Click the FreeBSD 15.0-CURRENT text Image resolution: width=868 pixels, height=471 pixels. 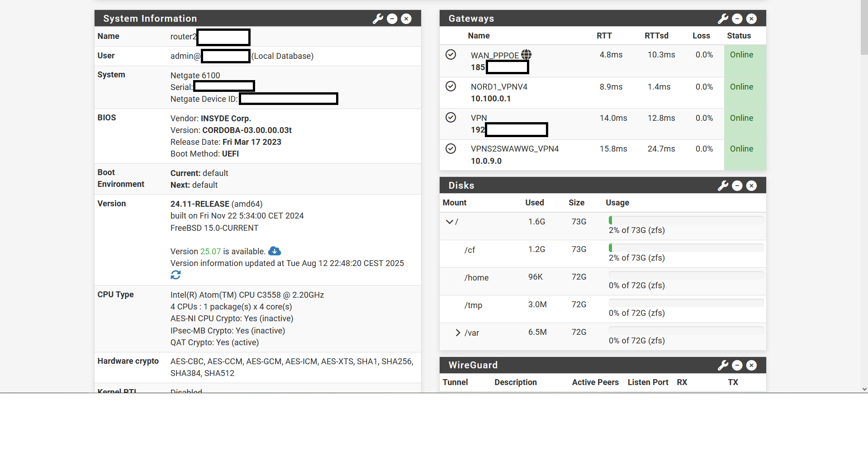[214, 228]
